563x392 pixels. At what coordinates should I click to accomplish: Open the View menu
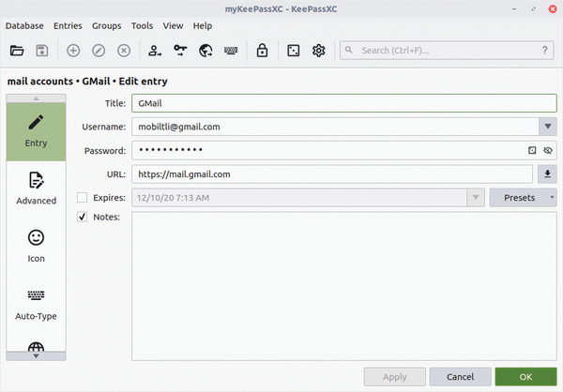173,26
